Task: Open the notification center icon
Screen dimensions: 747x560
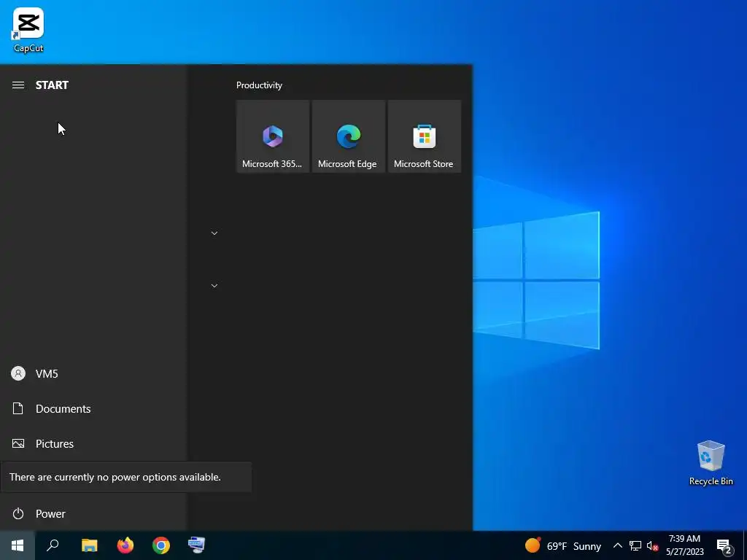Action: coord(724,546)
